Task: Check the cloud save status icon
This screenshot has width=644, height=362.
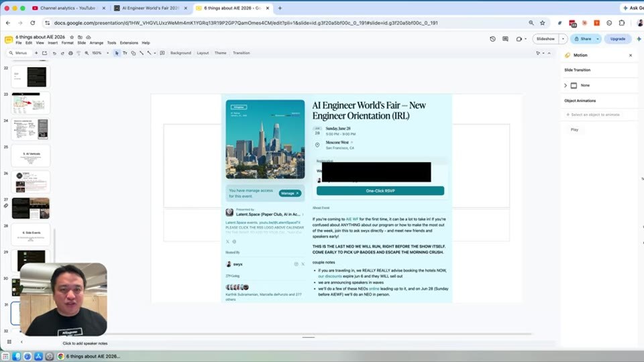Action: click(89, 37)
